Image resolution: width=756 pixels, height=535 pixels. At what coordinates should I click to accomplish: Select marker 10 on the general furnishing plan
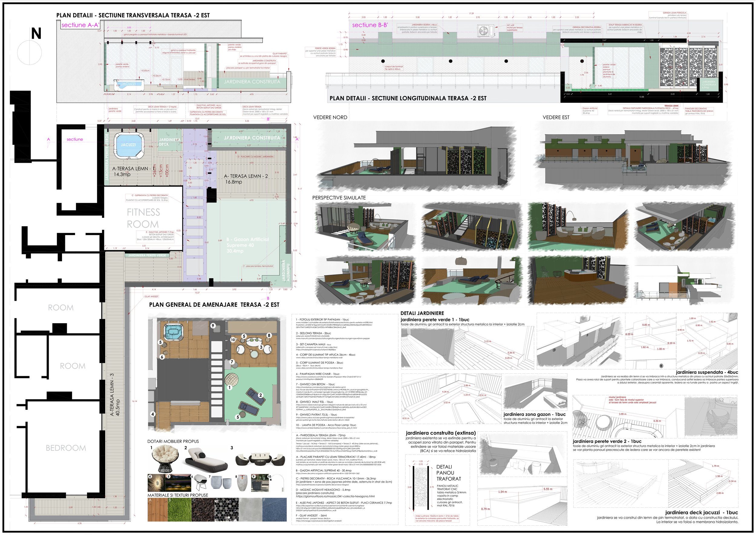[233, 340]
